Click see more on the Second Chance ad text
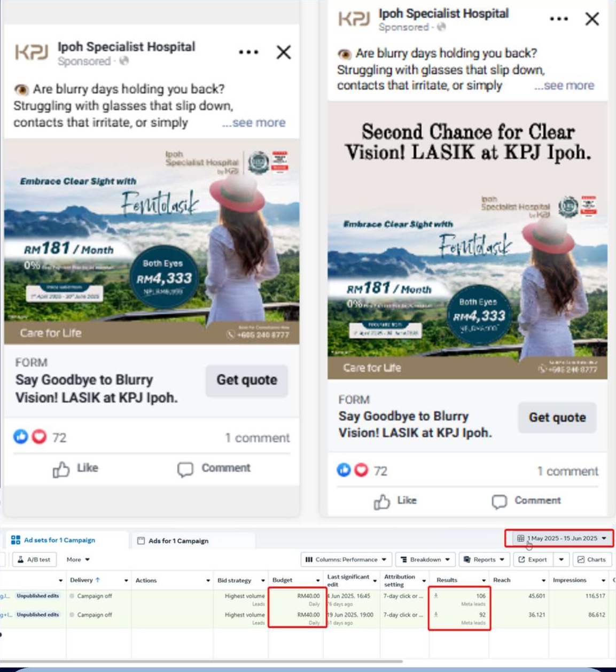The width and height of the screenshot is (616, 672). click(565, 85)
